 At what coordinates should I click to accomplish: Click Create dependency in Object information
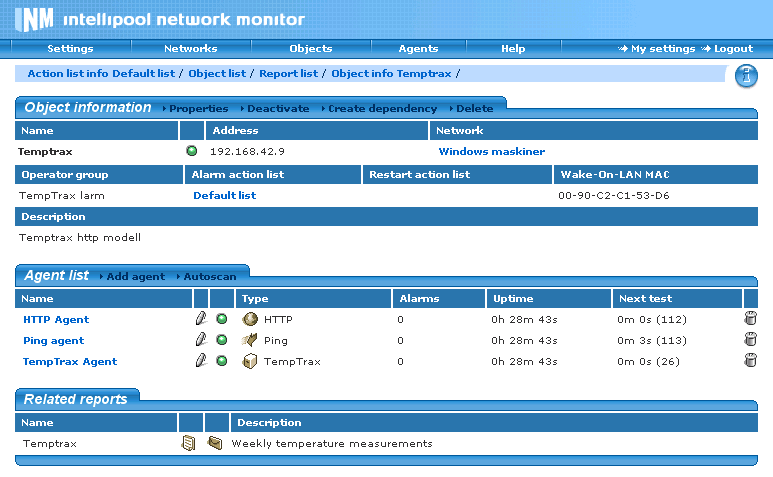pyautogui.click(x=382, y=108)
